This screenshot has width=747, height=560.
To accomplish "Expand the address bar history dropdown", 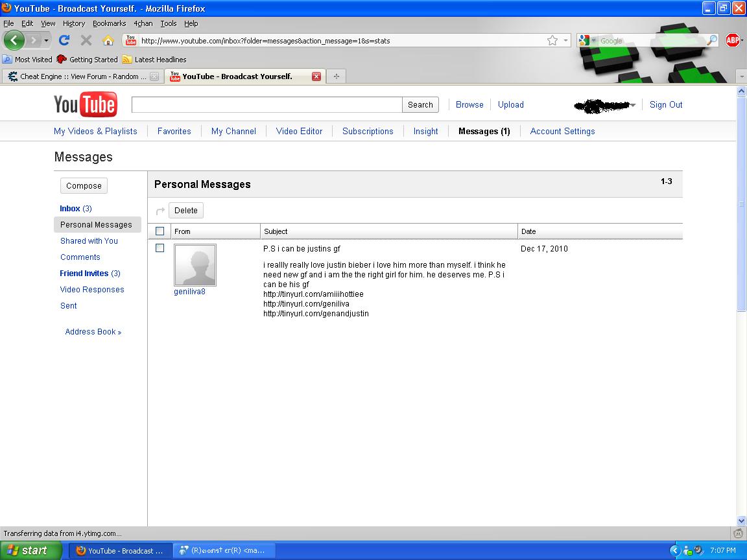I will [565, 40].
